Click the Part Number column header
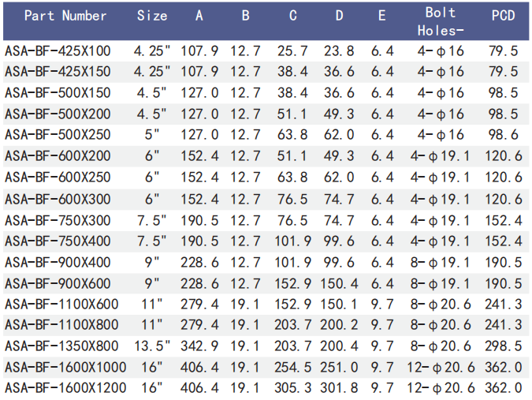532x400 pixels. pyautogui.click(x=65, y=16)
